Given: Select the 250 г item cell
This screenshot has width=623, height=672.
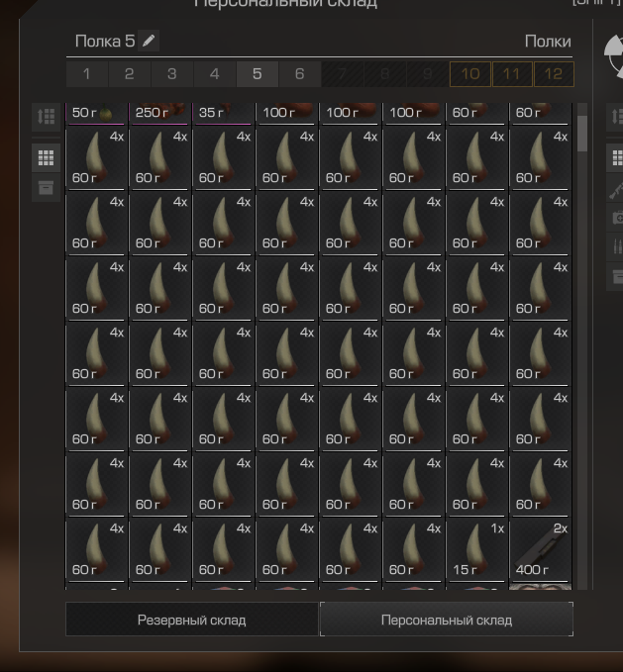Looking at the screenshot, I should tap(159, 114).
